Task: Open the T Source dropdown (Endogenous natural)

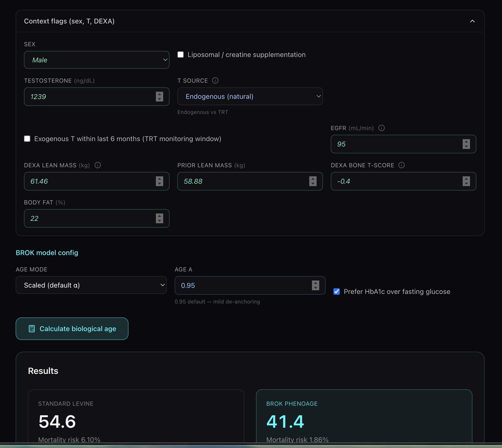Action: [250, 96]
